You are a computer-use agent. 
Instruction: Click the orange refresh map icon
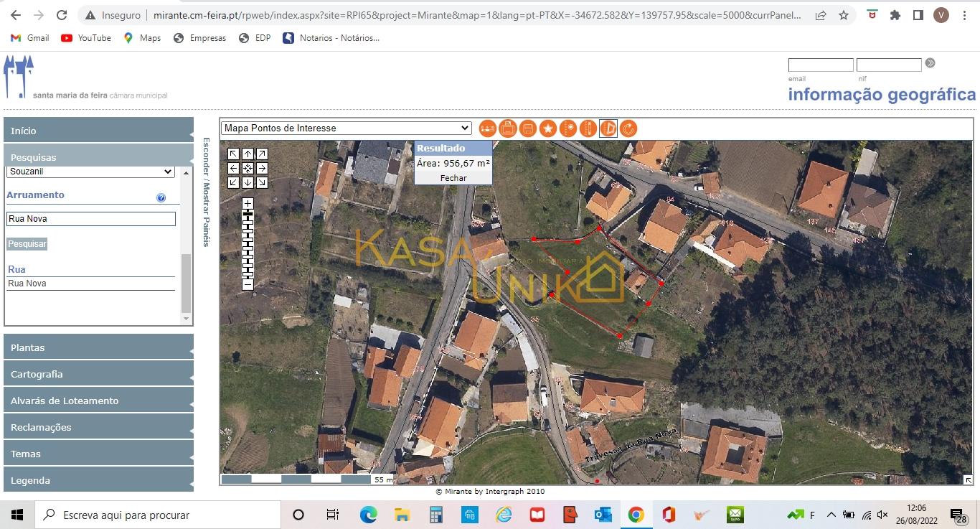coord(628,128)
